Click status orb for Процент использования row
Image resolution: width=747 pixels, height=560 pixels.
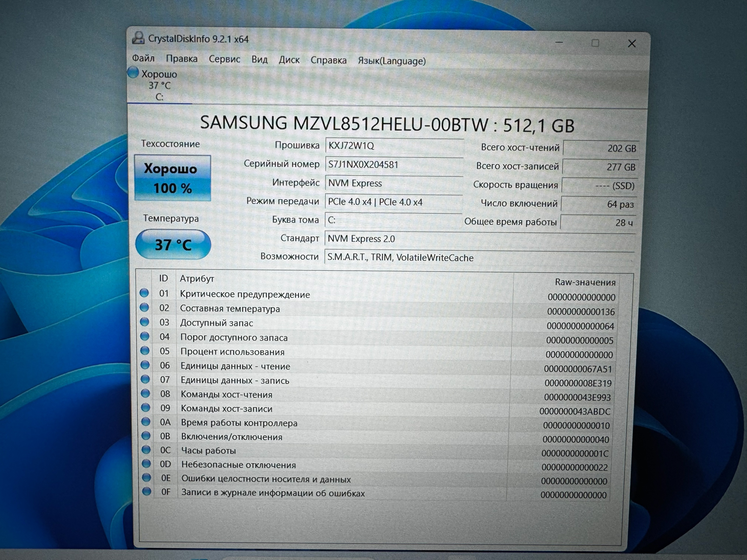click(145, 350)
